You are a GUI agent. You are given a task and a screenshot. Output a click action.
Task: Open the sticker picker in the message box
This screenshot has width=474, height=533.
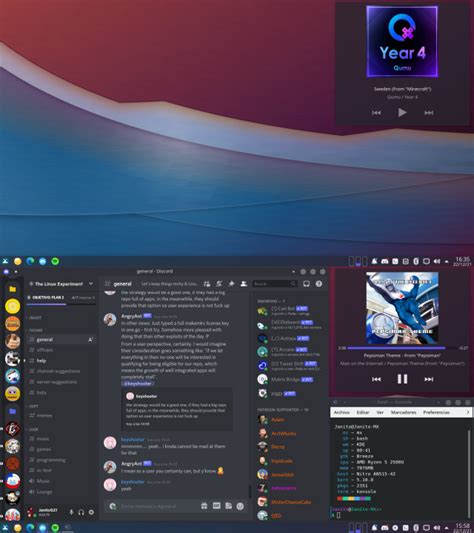point(228,506)
